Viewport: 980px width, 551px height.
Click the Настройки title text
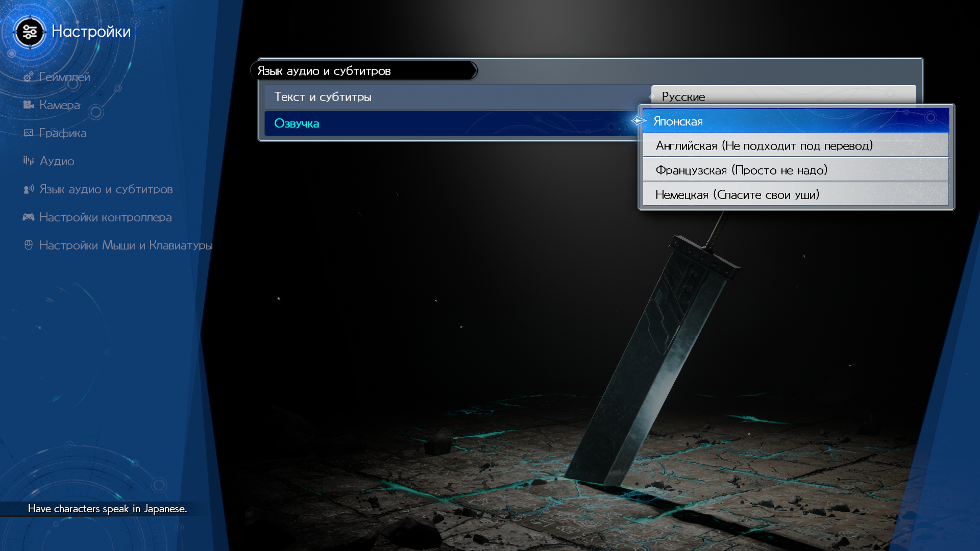coord(91,32)
